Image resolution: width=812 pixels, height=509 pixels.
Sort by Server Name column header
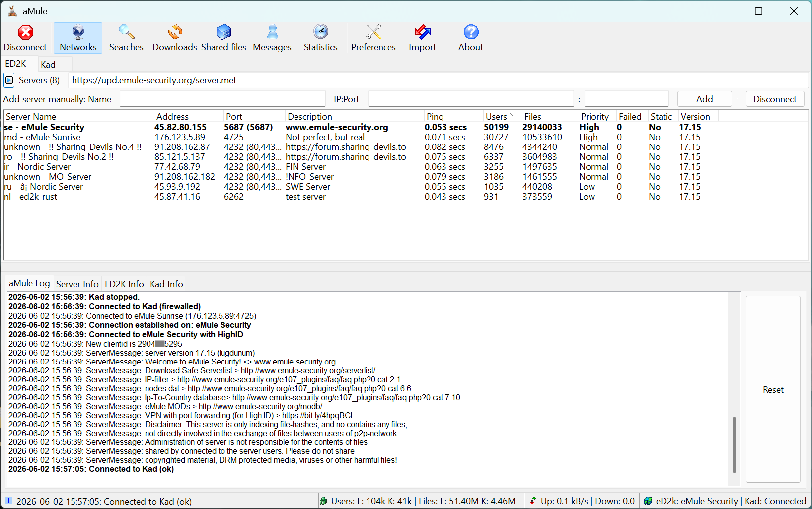(79, 116)
